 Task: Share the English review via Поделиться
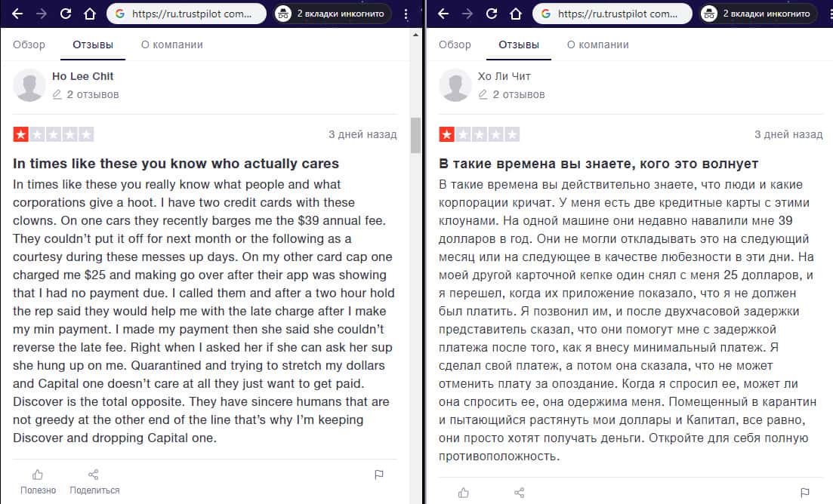coord(94,481)
